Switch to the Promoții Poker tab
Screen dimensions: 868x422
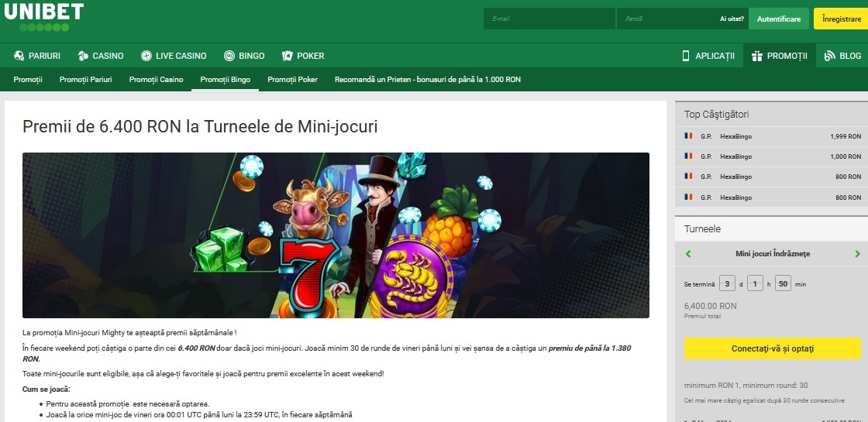tap(293, 80)
